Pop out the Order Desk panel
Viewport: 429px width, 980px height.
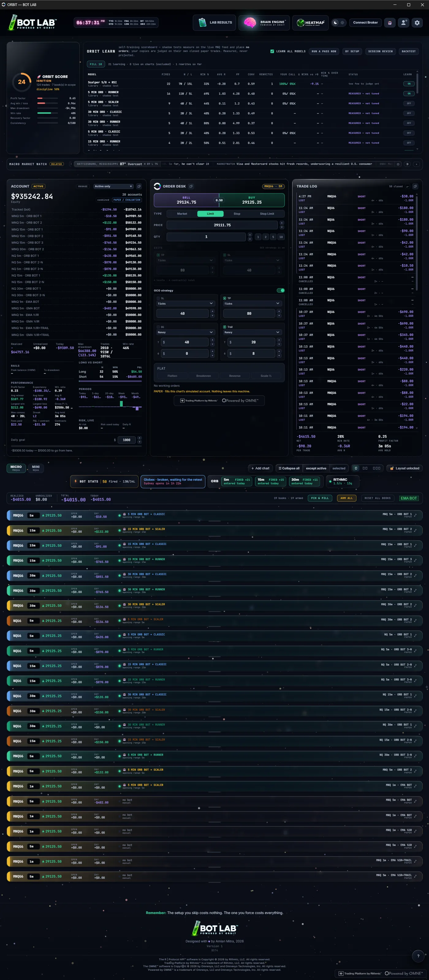(191, 186)
